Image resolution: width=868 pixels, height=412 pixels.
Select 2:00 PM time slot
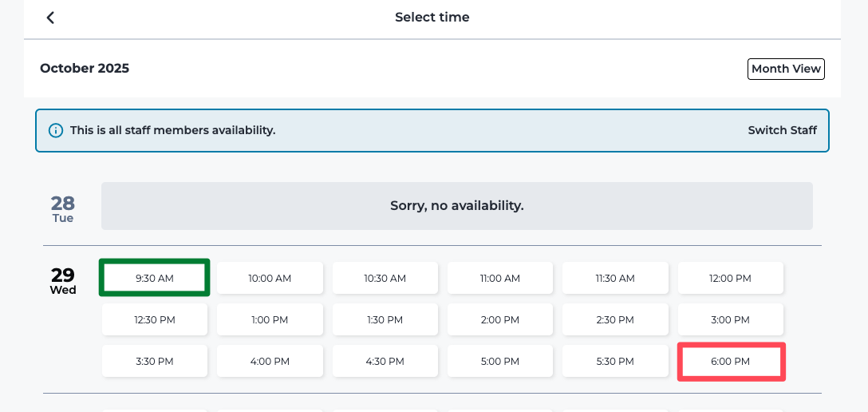(x=500, y=319)
